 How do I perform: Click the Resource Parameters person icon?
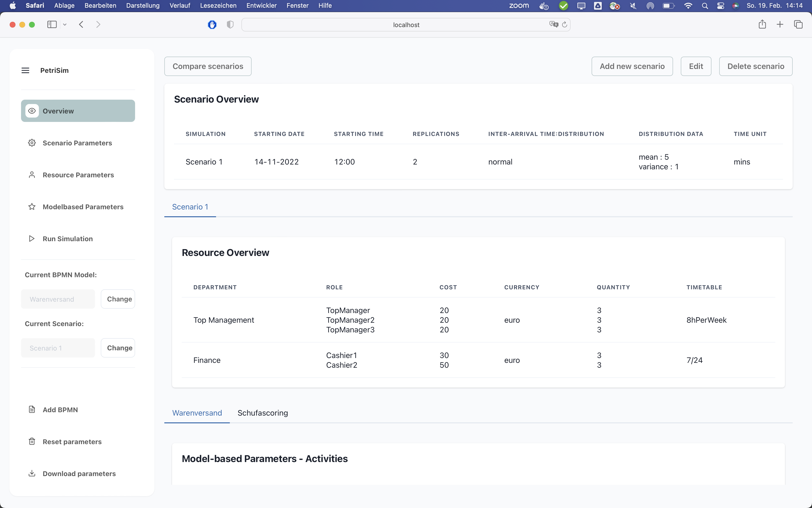pyautogui.click(x=32, y=175)
